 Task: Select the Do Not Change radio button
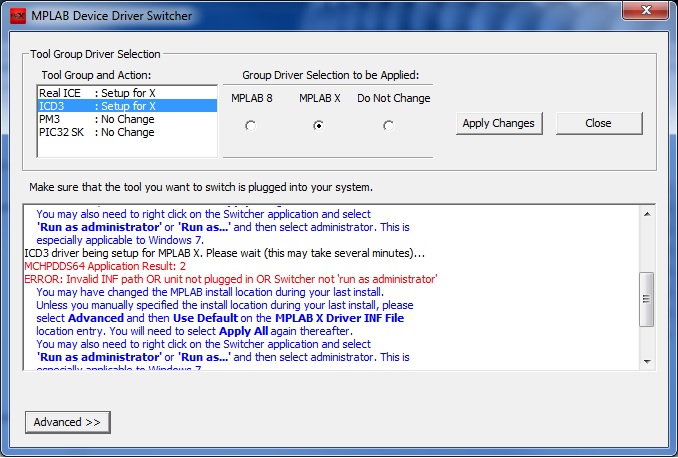(388, 126)
